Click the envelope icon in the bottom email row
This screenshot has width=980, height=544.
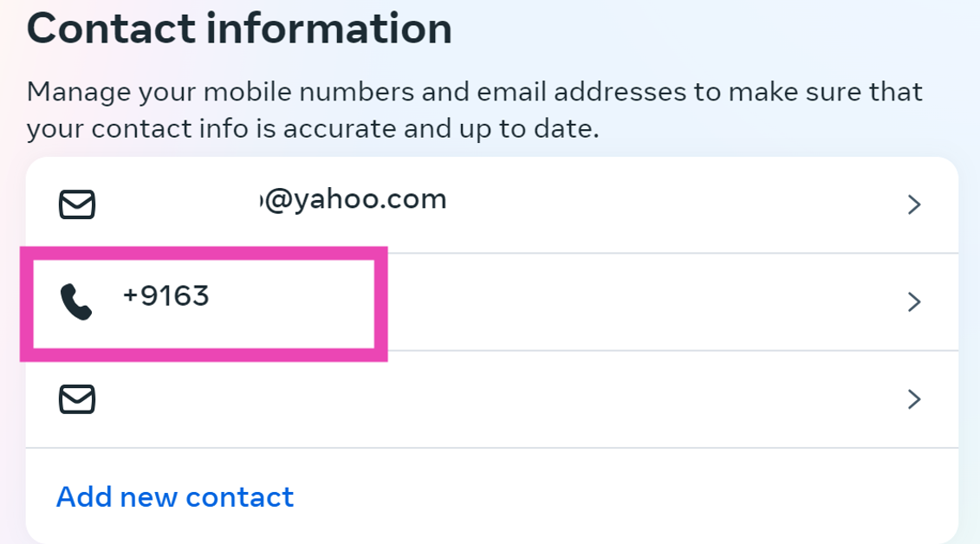point(76,399)
